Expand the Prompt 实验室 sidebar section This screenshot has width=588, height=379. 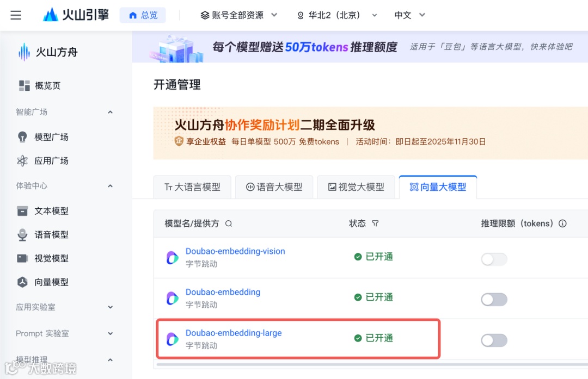point(110,334)
